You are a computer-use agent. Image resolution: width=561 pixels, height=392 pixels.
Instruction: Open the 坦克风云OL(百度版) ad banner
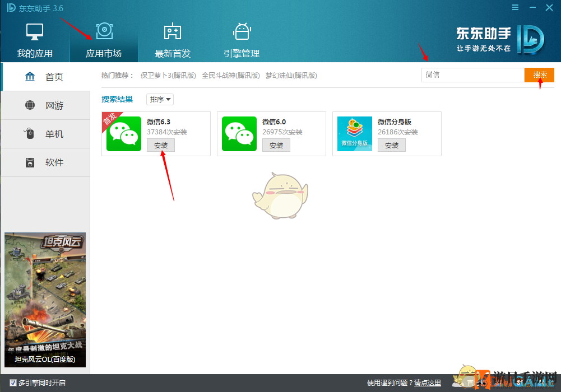coord(45,300)
